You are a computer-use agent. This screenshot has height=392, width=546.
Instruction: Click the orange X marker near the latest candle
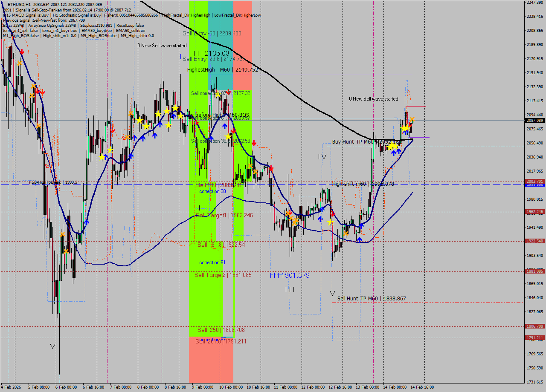coord(412,120)
